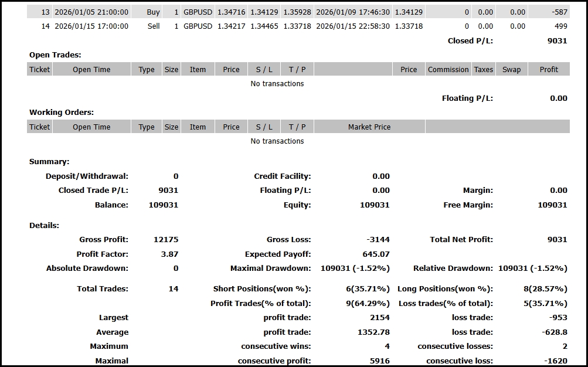Click the Floating P/L label below Open Trades
588x367 pixels.
click(x=467, y=98)
